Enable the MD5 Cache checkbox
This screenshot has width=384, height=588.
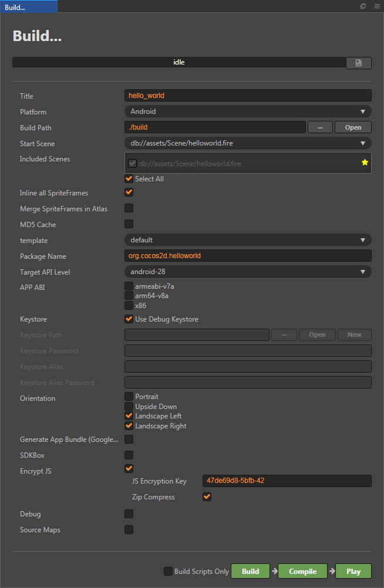tap(129, 224)
